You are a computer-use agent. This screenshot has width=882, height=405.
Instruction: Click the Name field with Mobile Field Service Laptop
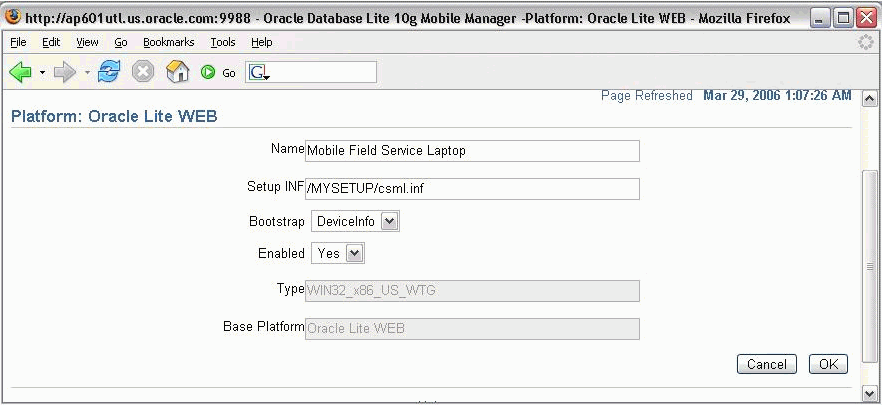pyautogui.click(x=472, y=151)
